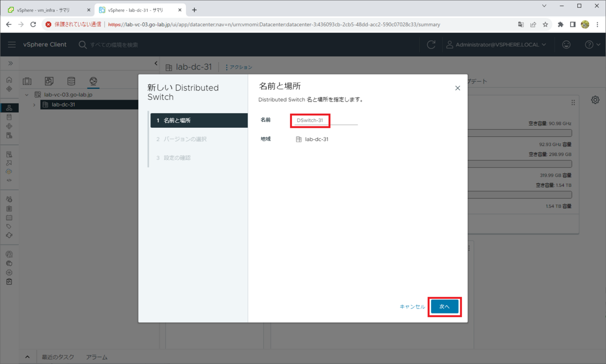606x364 pixels.
Task: Translate this page via Chrome icon
Action: pyautogui.click(x=521, y=24)
